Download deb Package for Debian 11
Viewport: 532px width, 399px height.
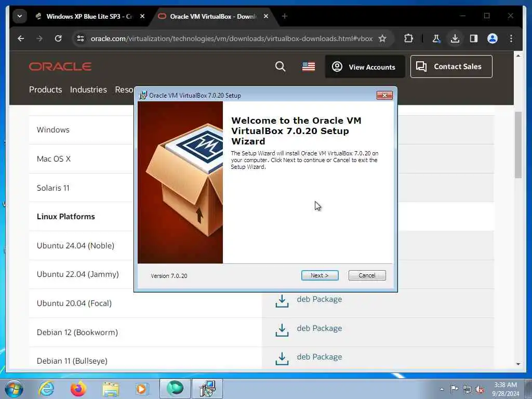tap(320, 357)
